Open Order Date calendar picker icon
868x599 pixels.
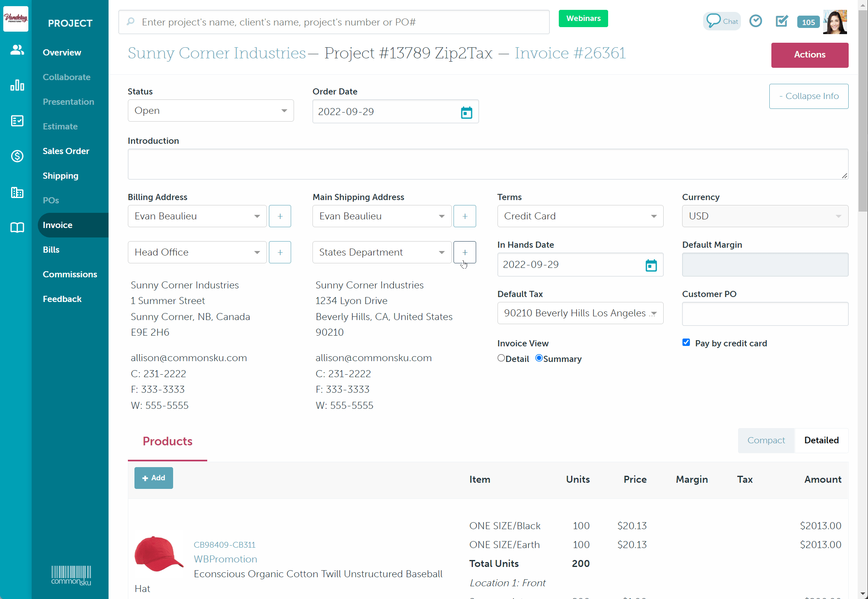point(466,112)
